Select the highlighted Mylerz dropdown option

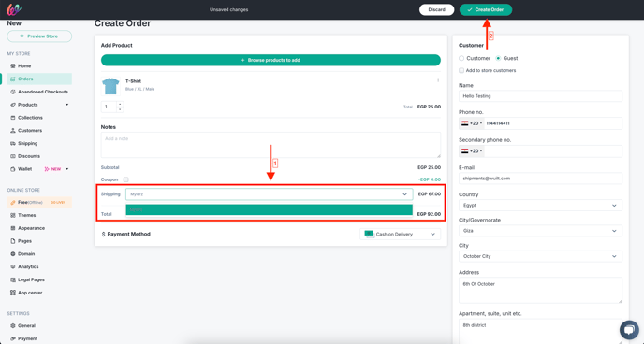click(269, 210)
